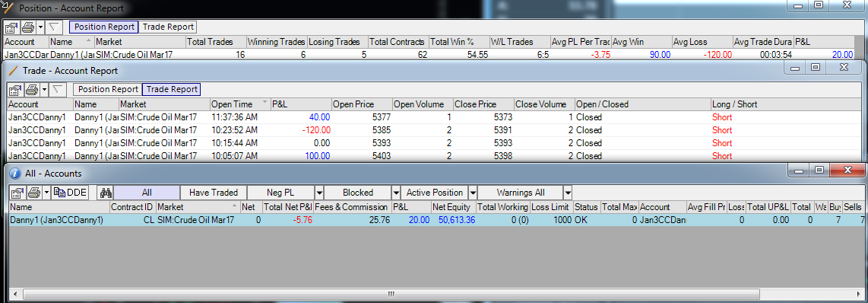Click the horizontal scrollbar in All Accounts
The image size is (868, 303).
pos(390,294)
